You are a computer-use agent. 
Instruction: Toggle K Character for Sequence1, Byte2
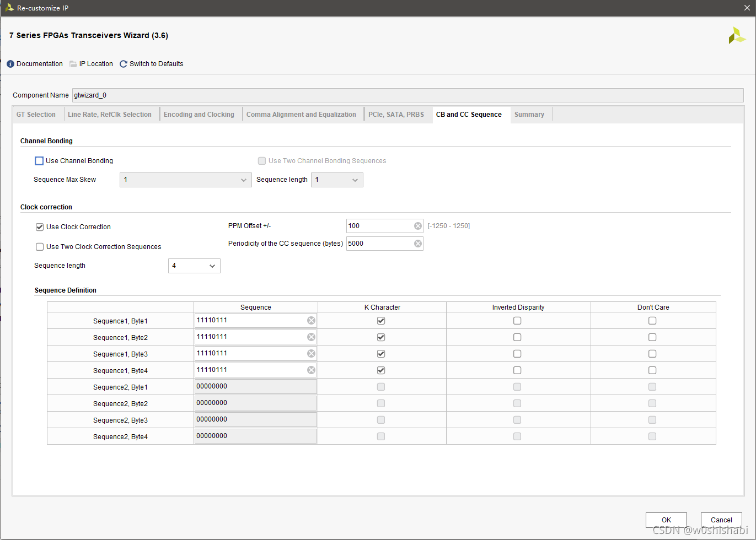[381, 337]
